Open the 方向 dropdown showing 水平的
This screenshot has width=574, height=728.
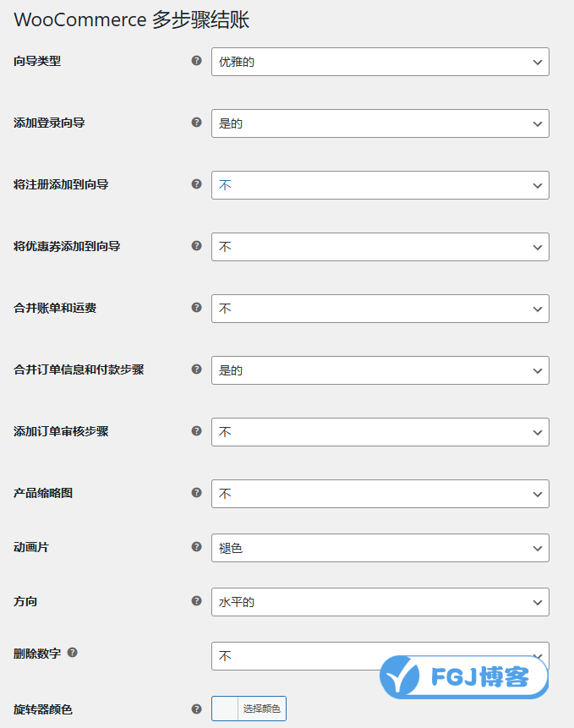pyautogui.click(x=380, y=602)
